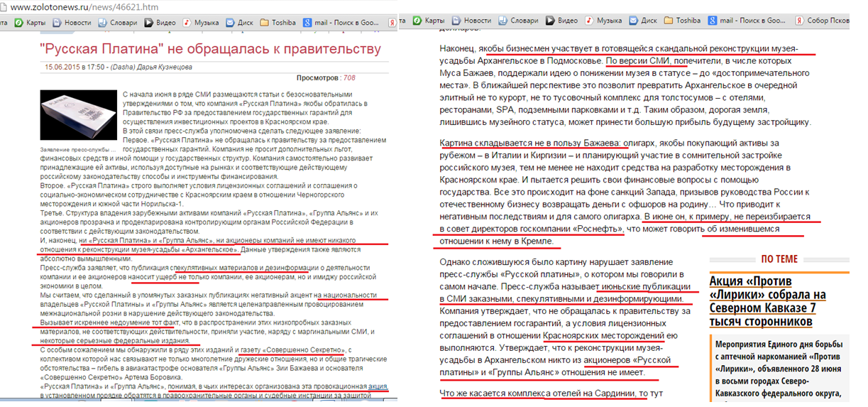
Task: Open Видео bookmark in left browser window
Action: [x=160, y=23]
